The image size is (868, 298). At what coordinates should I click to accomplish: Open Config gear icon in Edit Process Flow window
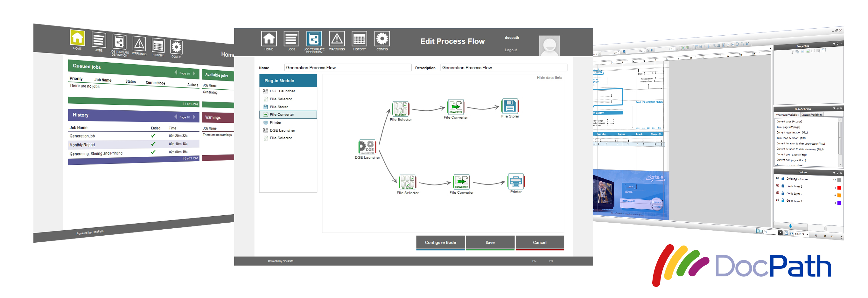(x=382, y=39)
